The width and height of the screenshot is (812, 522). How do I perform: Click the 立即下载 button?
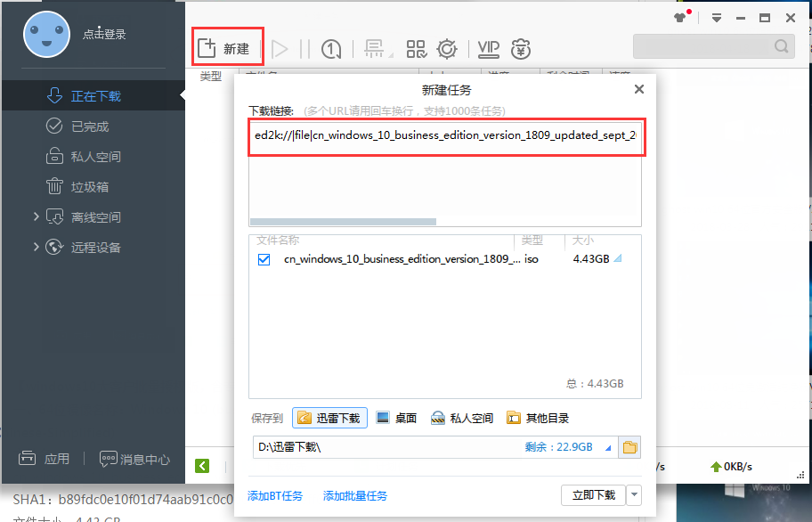point(594,495)
